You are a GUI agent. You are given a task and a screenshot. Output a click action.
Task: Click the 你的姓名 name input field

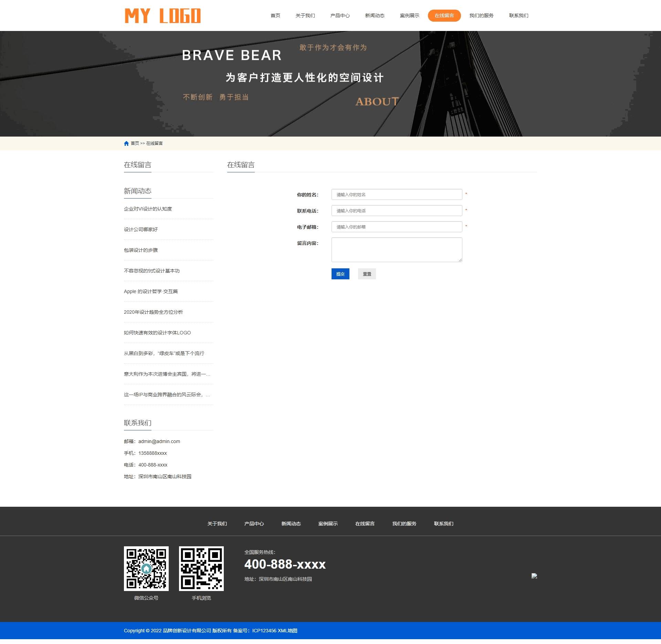coord(397,194)
